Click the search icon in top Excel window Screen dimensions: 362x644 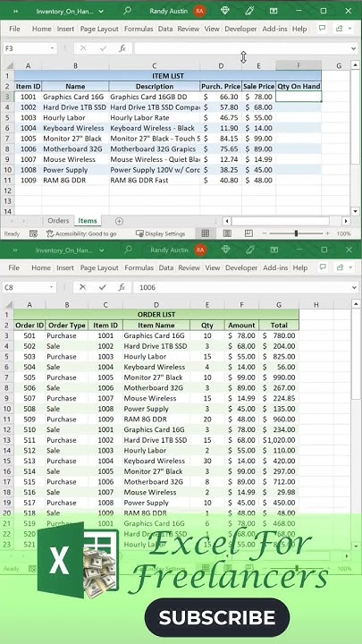(x=127, y=11)
